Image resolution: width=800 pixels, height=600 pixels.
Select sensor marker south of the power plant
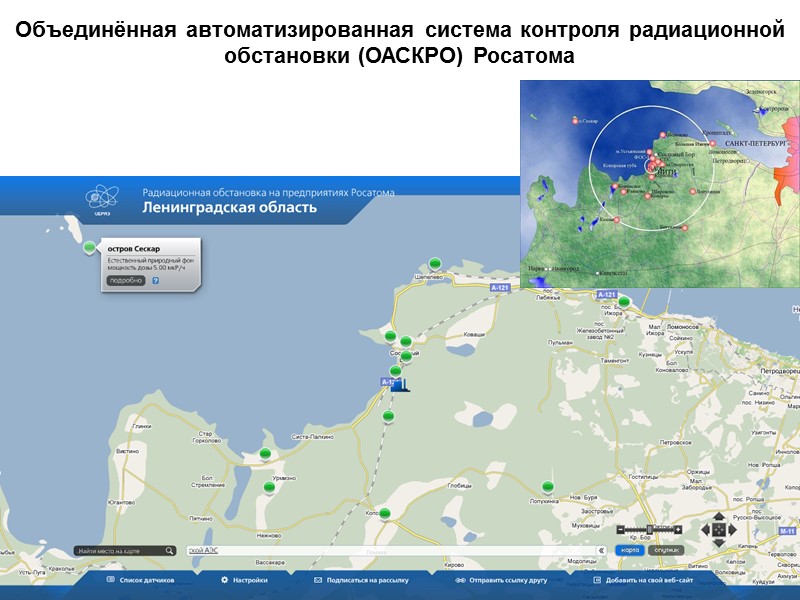click(389, 416)
